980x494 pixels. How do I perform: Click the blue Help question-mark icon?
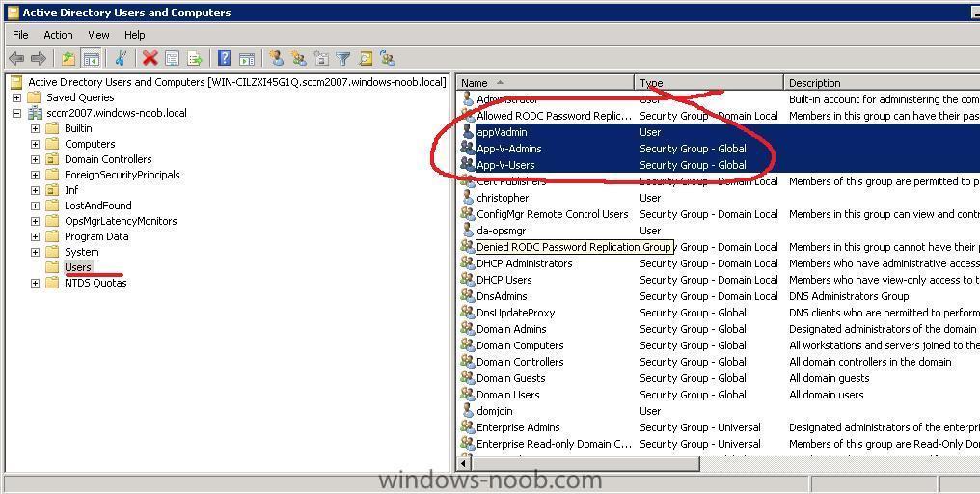tap(225, 59)
